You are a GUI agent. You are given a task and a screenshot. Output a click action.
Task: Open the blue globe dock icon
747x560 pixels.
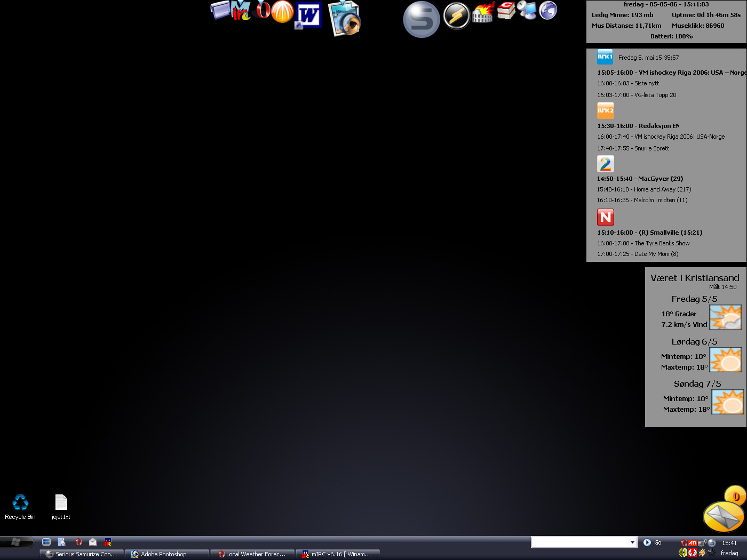tap(548, 10)
